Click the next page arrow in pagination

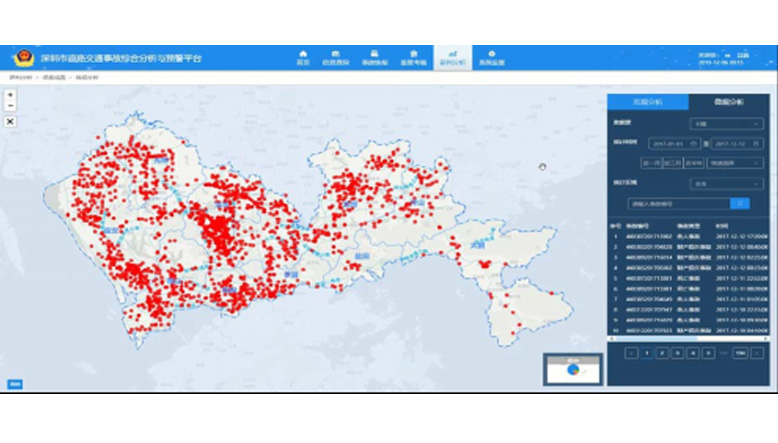click(758, 353)
